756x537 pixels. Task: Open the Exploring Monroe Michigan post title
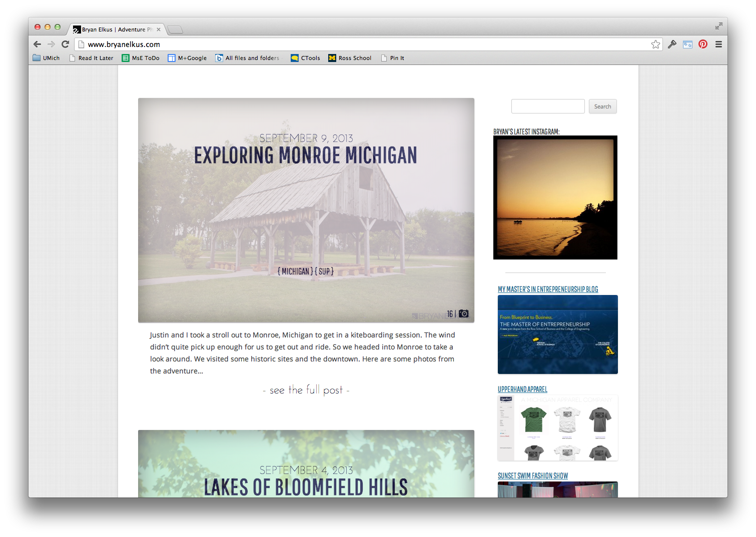tap(306, 155)
